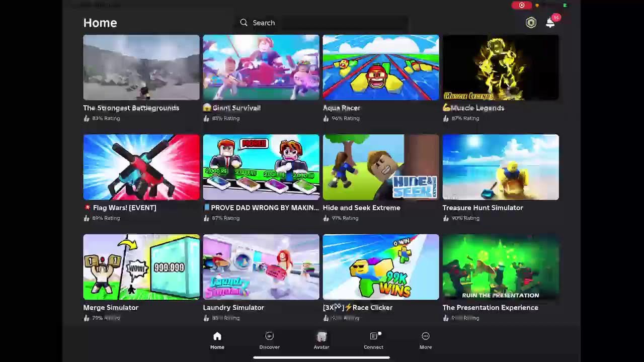644x362 pixels.
Task: Open the More tab
Action: tap(426, 340)
